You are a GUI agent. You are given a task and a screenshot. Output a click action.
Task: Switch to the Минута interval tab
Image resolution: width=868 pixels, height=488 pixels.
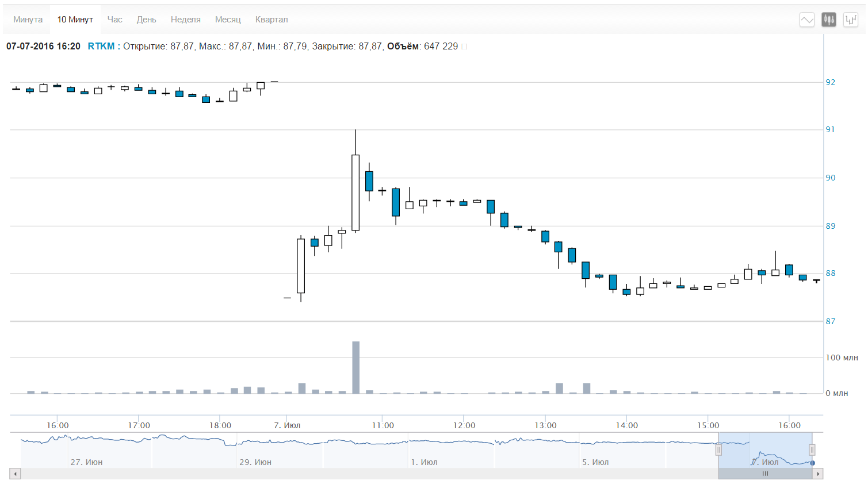28,20
